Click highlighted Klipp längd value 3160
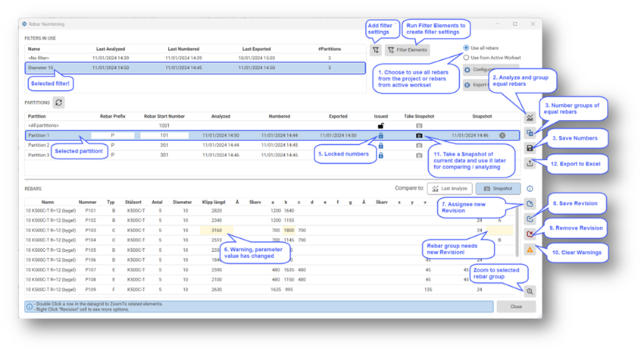Screen dimensions: 644x352 217,231
